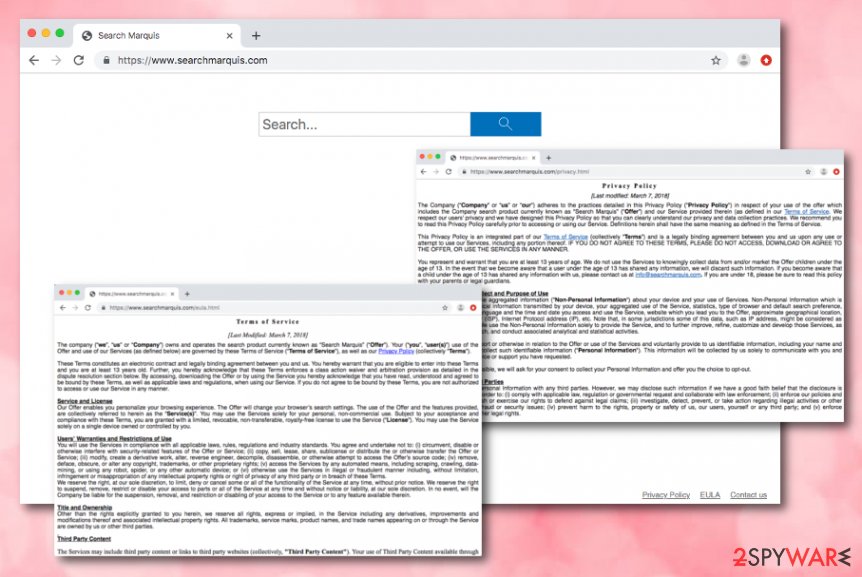
Task: Open Terms of Service link in second Privacy paragraph
Action: pyautogui.click(x=566, y=237)
